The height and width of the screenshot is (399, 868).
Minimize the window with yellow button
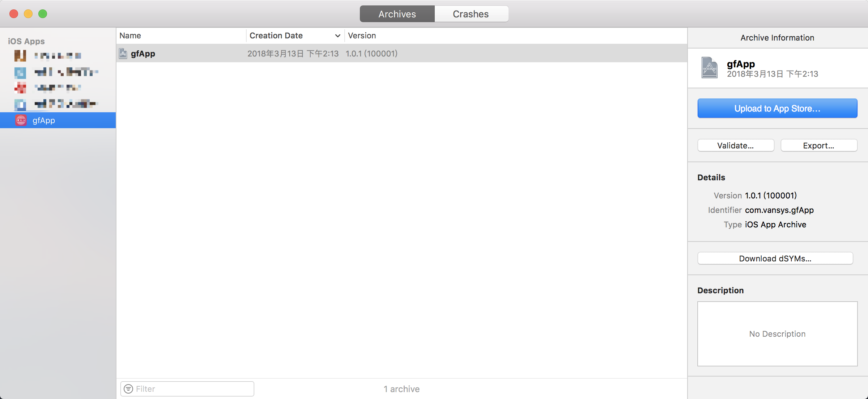coord(28,14)
